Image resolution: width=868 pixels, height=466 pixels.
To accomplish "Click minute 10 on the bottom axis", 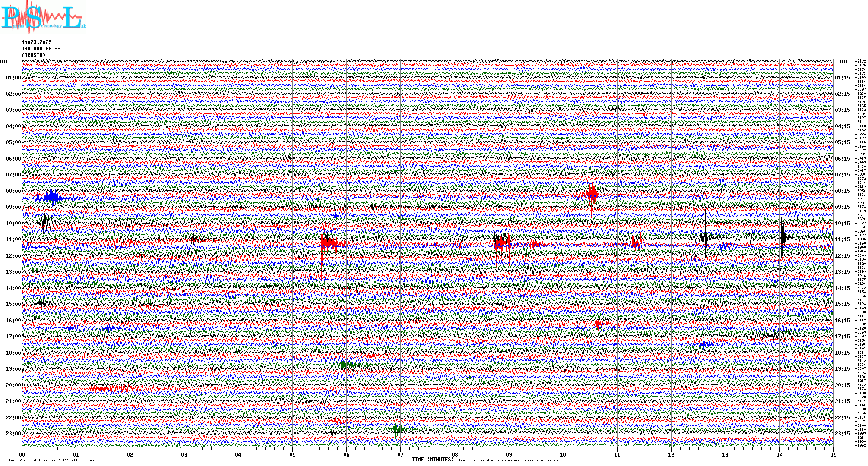I will (563, 454).
